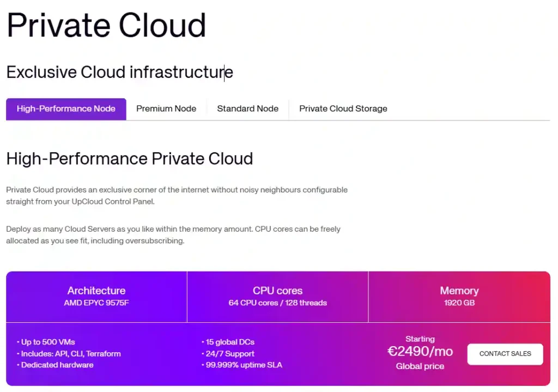Click the AMD EPYC 9575F label

(96, 303)
